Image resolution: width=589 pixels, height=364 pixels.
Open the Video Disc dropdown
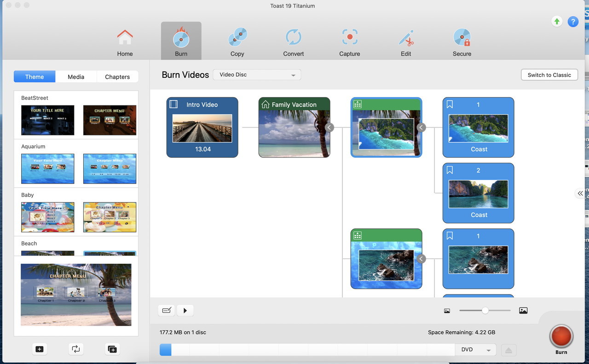pos(257,75)
